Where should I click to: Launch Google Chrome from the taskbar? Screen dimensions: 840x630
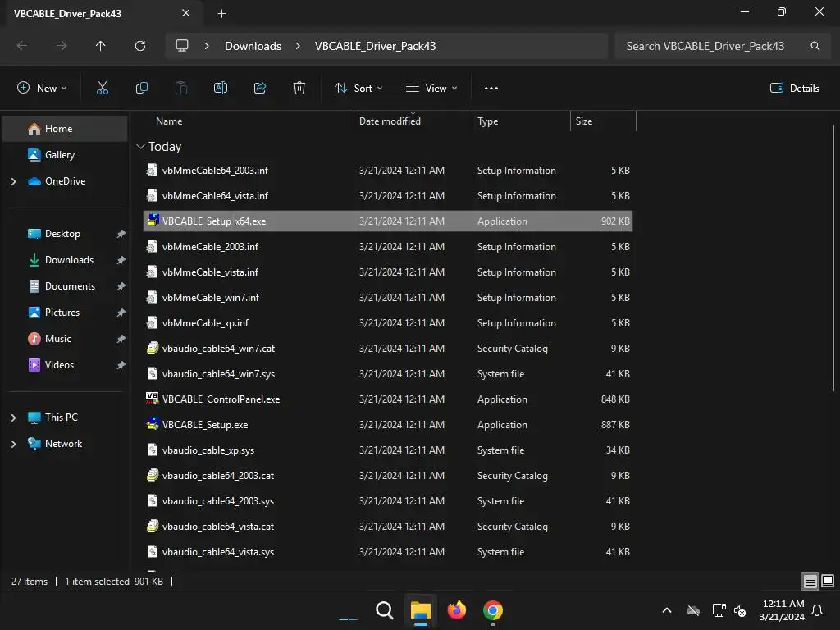coord(493,610)
